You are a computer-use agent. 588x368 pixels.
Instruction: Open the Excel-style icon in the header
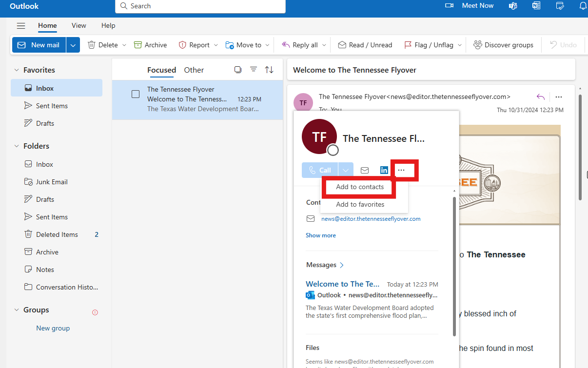tap(536, 6)
